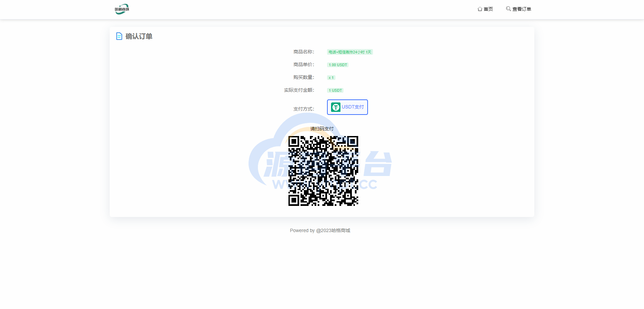Click the 1 USDT actual payment amount tag
The height and width of the screenshot is (309, 644).
pyautogui.click(x=335, y=90)
